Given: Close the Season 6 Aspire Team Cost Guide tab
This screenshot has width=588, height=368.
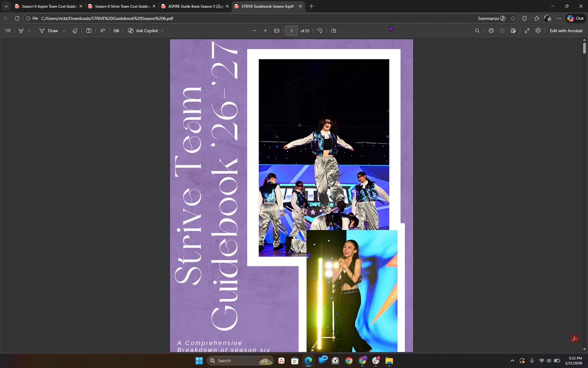Looking at the screenshot, I should tap(81, 6).
